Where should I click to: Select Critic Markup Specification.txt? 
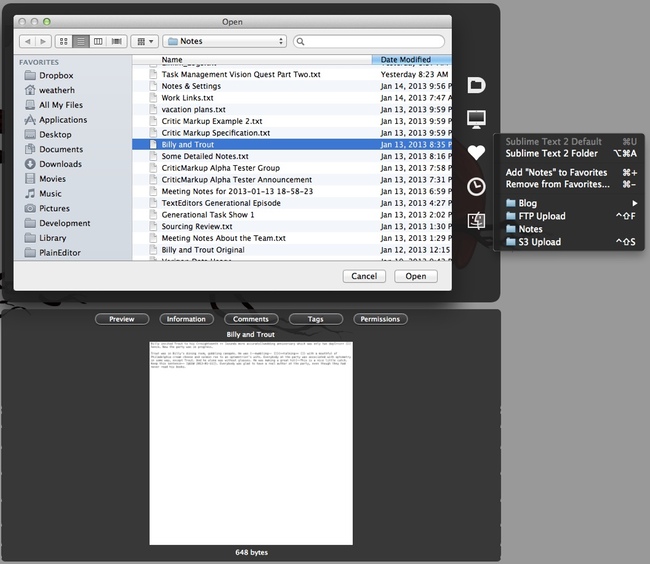coord(292,133)
